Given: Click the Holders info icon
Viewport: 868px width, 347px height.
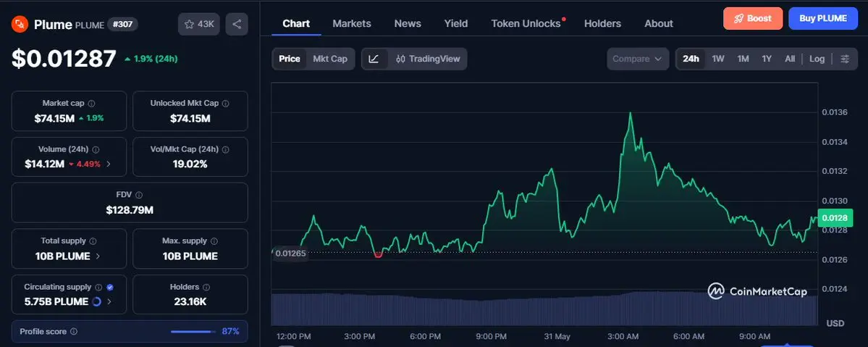Looking at the screenshot, I should (x=206, y=287).
